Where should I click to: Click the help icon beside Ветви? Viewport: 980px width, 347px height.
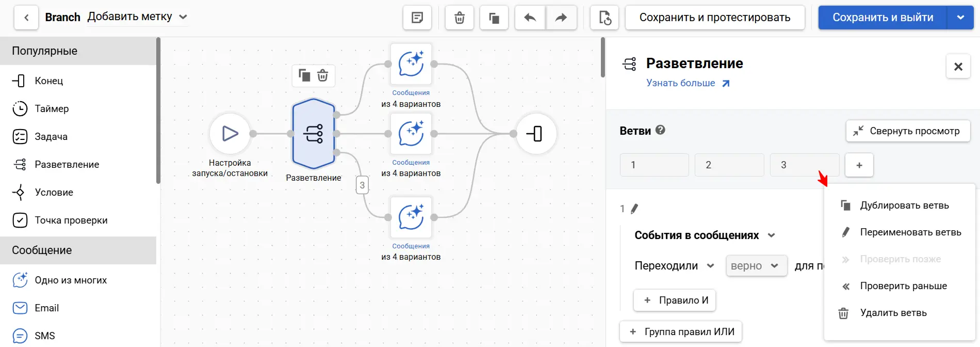tap(660, 130)
